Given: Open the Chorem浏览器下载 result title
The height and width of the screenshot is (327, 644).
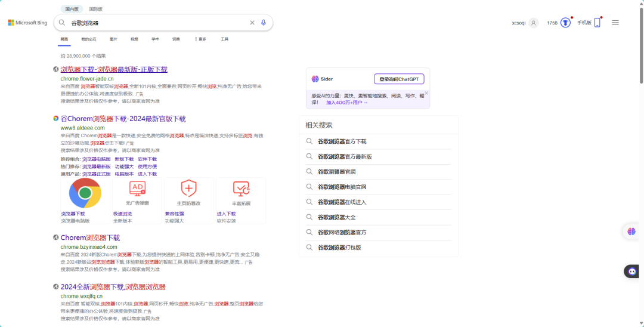Looking at the screenshot, I should click(91, 238).
